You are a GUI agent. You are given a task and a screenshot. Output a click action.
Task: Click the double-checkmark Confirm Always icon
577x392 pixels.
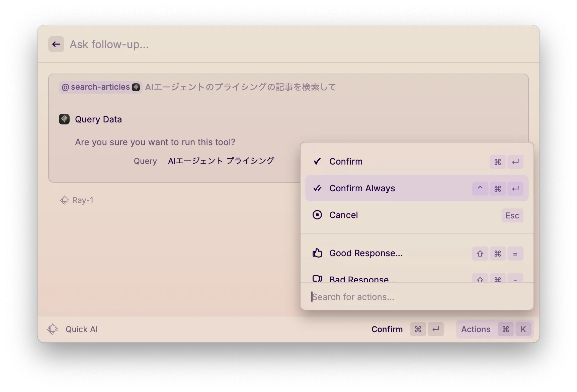pos(317,188)
